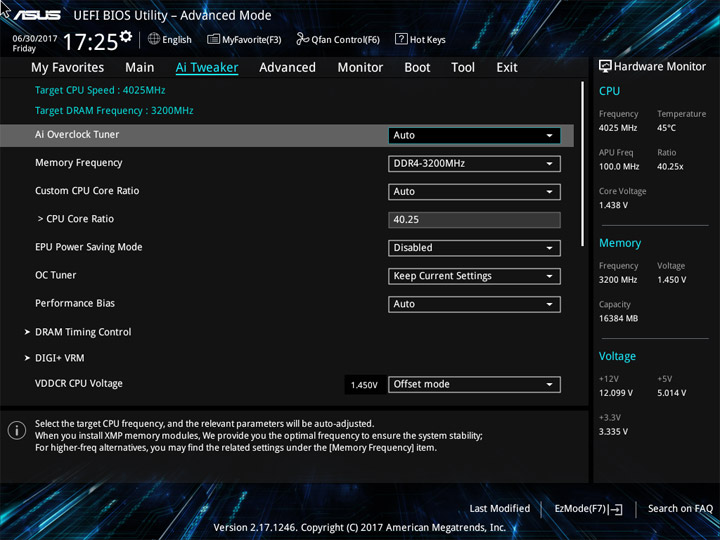
Task: Go to the Monitor tab
Action: 360,68
